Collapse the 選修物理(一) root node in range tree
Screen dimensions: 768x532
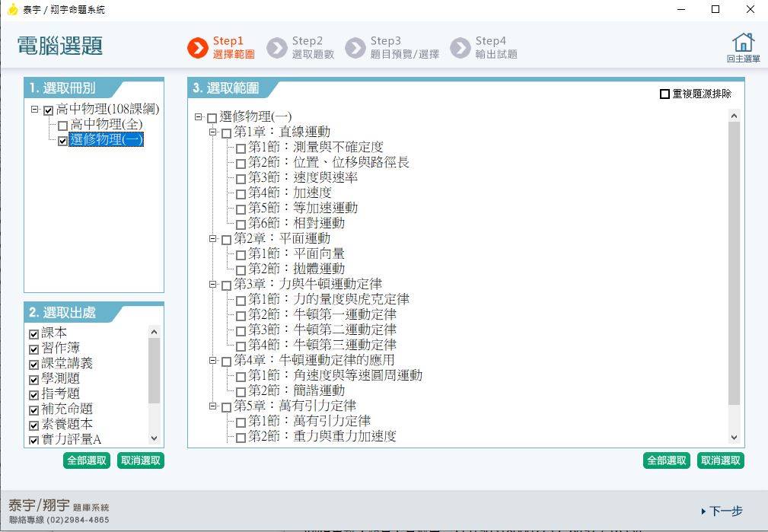point(198,116)
